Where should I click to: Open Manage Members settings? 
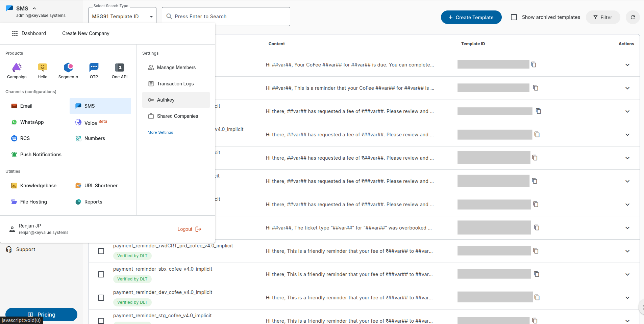click(x=176, y=67)
